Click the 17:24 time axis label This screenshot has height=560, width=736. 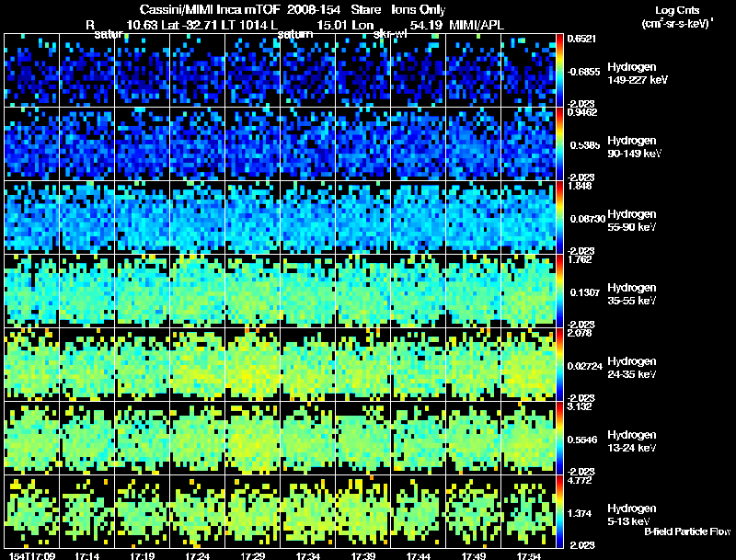tap(198, 556)
